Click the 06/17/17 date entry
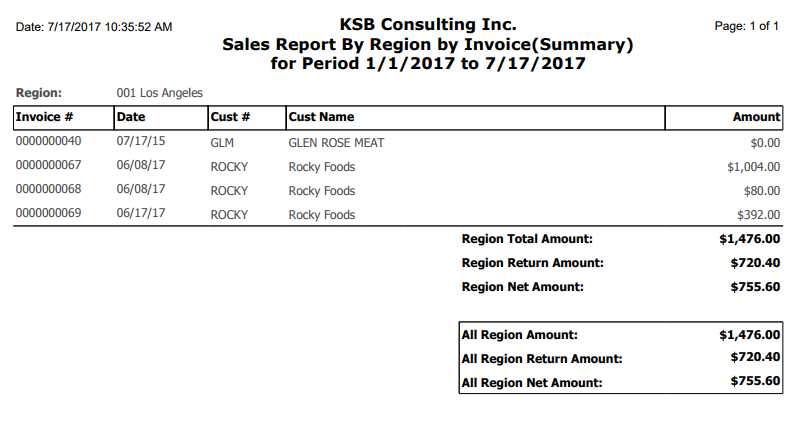The image size is (804, 430). click(140, 213)
